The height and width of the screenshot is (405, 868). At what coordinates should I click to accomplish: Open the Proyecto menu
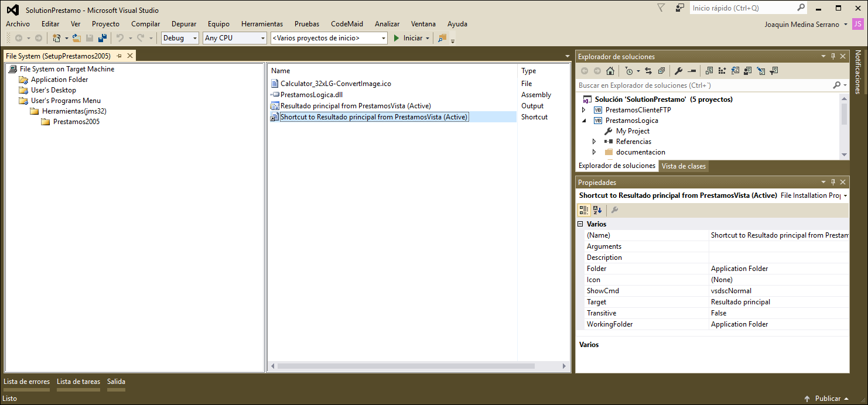105,24
